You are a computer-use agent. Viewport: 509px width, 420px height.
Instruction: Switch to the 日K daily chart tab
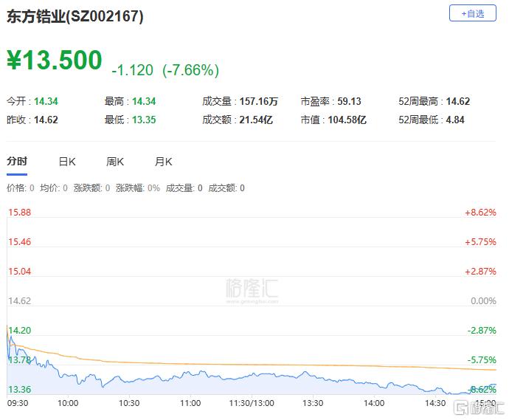pos(67,162)
